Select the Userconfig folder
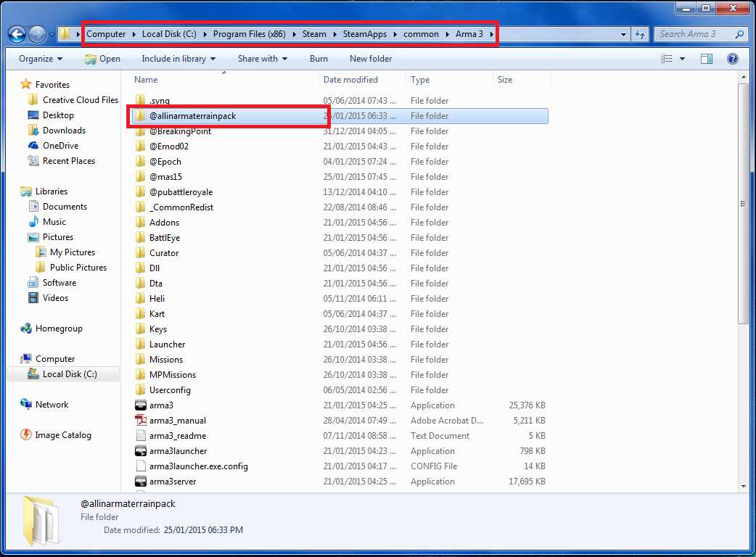Image resolution: width=756 pixels, height=557 pixels. 170,389
